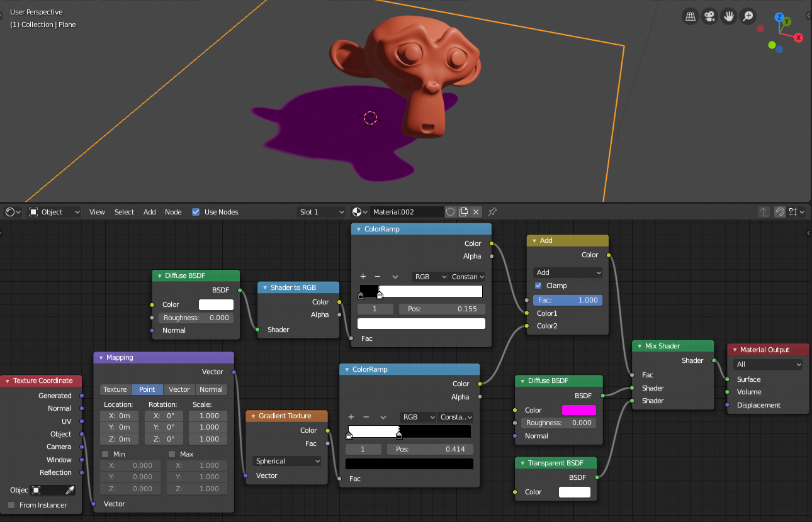
Task: Open the Add blend mode dropdown
Action: pos(567,272)
